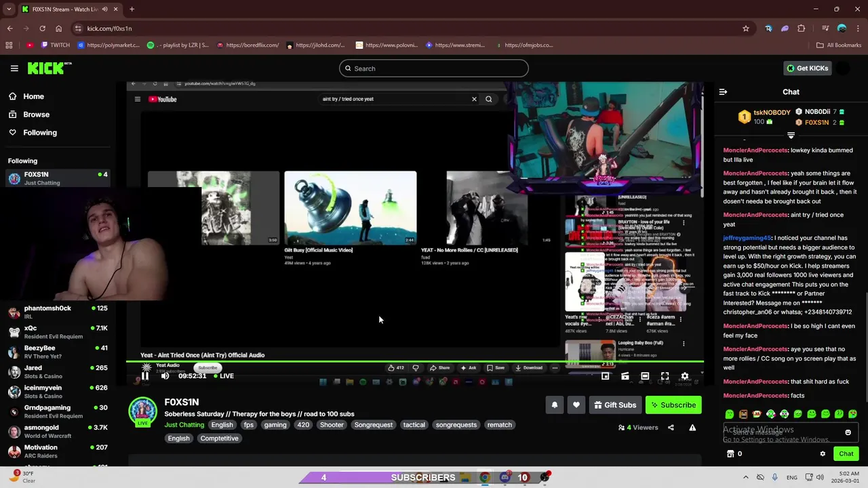Screen dimensions: 868x488
Task: Enable picture-in-picture mini player
Action: coord(606,376)
